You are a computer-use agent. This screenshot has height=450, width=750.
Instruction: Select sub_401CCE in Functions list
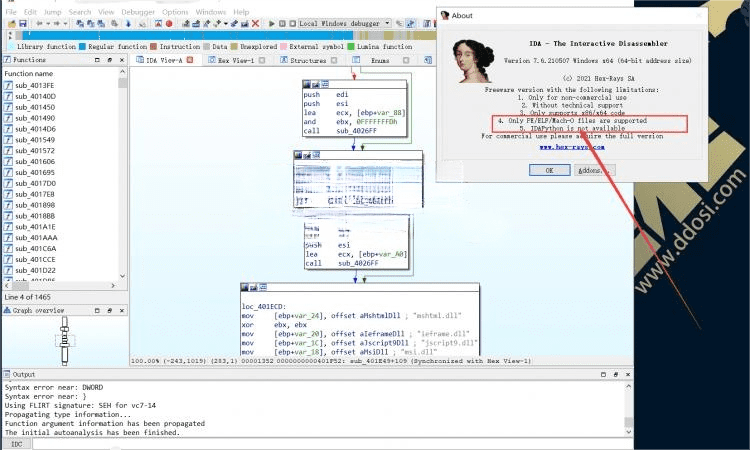[35, 259]
